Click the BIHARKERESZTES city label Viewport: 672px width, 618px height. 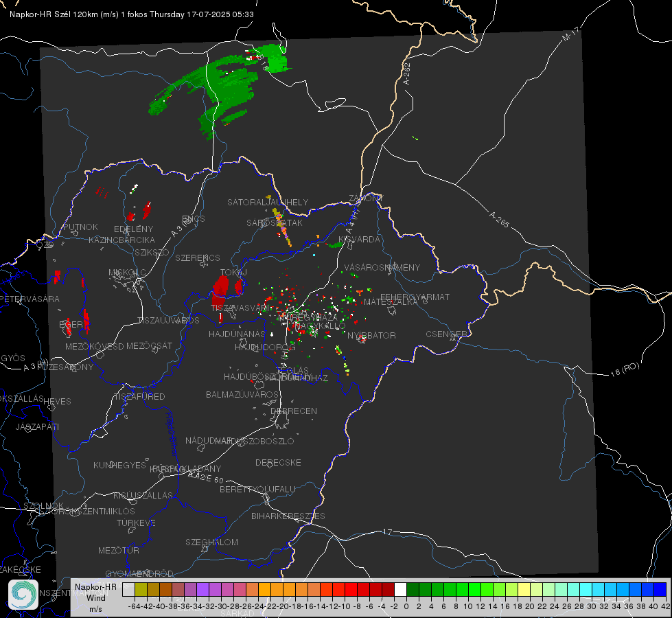pos(288,516)
